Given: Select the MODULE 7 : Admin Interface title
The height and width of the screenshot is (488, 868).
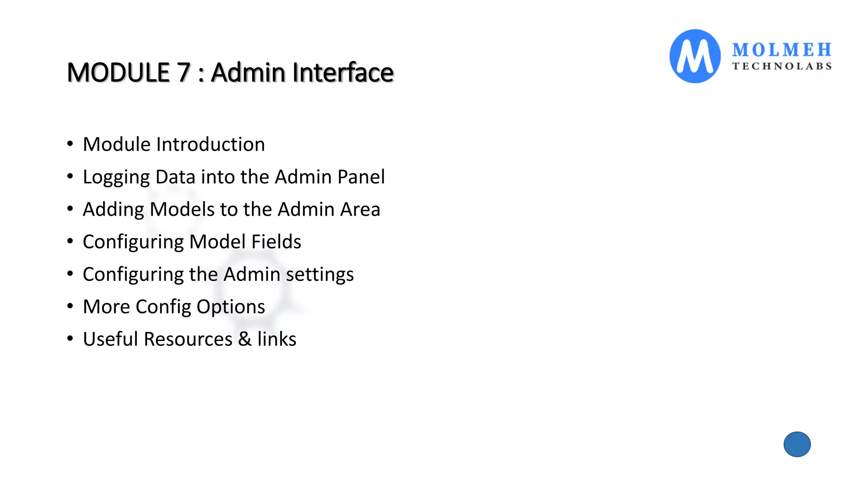Looking at the screenshot, I should (230, 72).
